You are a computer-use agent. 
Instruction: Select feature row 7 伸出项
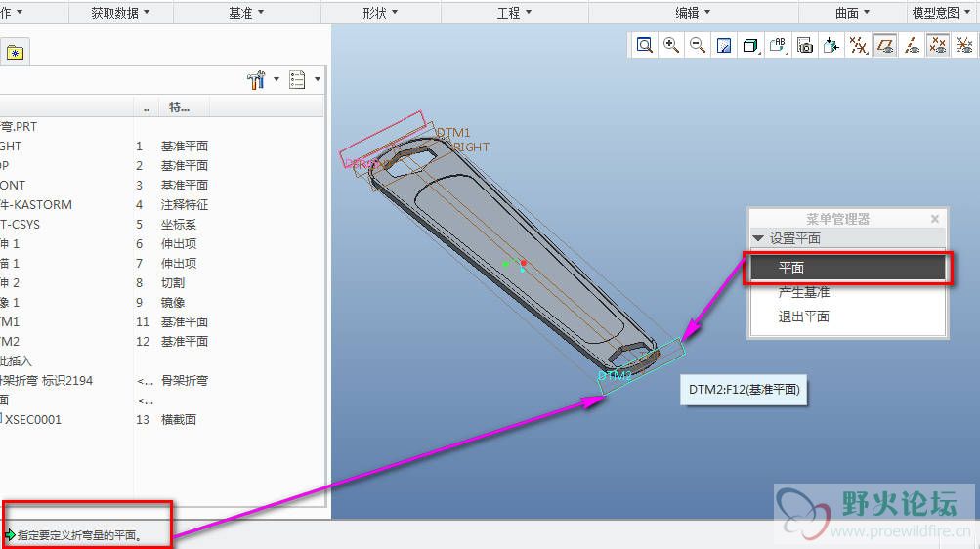tap(160, 263)
